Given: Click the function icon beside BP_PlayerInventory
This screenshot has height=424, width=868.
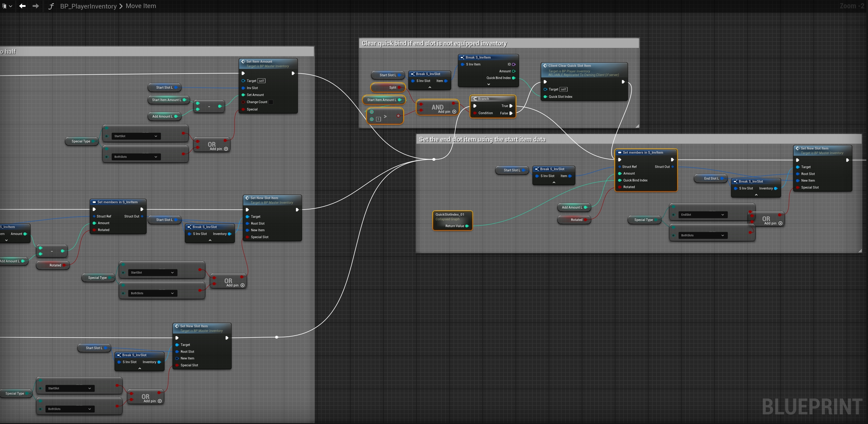Looking at the screenshot, I should pyautogui.click(x=51, y=6).
